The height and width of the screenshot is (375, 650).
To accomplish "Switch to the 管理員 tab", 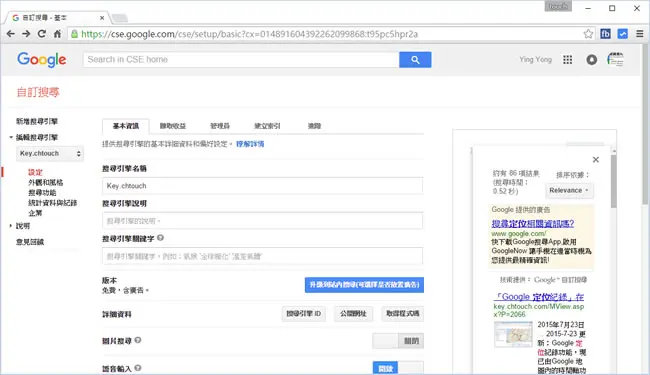I will coord(220,126).
